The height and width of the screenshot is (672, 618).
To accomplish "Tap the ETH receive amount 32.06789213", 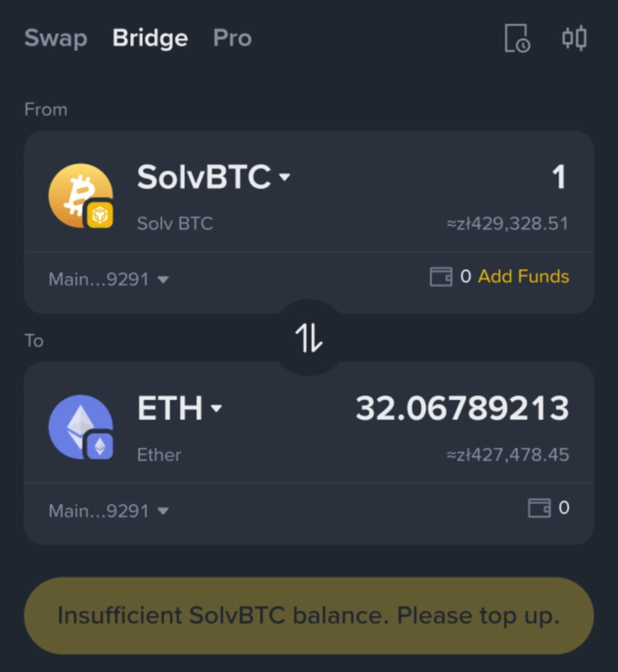I will click(x=462, y=408).
